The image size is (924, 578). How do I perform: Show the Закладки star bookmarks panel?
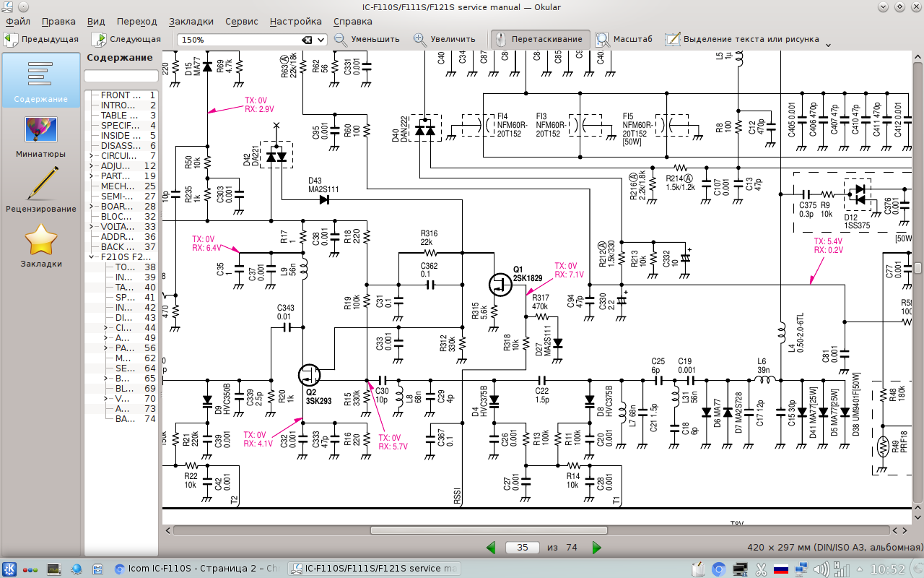click(40, 245)
